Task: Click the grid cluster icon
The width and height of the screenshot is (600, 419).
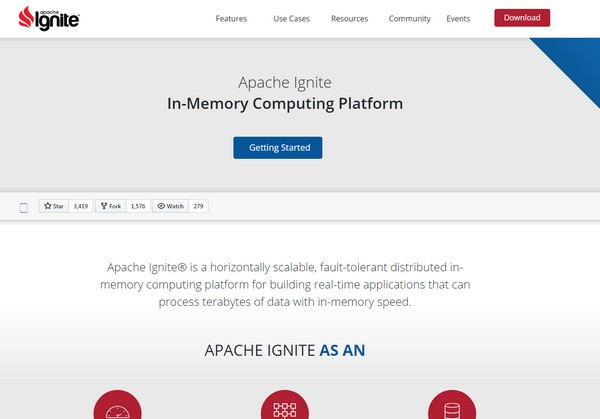Action: (x=285, y=408)
